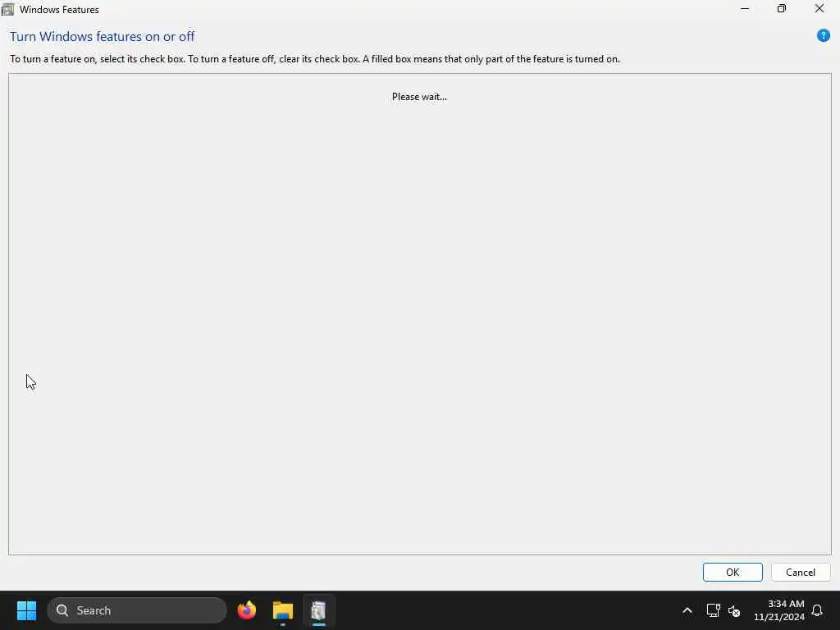This screenshot has height=630, width=840.
Task: Show hidden system tray icons
Action: pyautogui.click(x=687, y=610)
